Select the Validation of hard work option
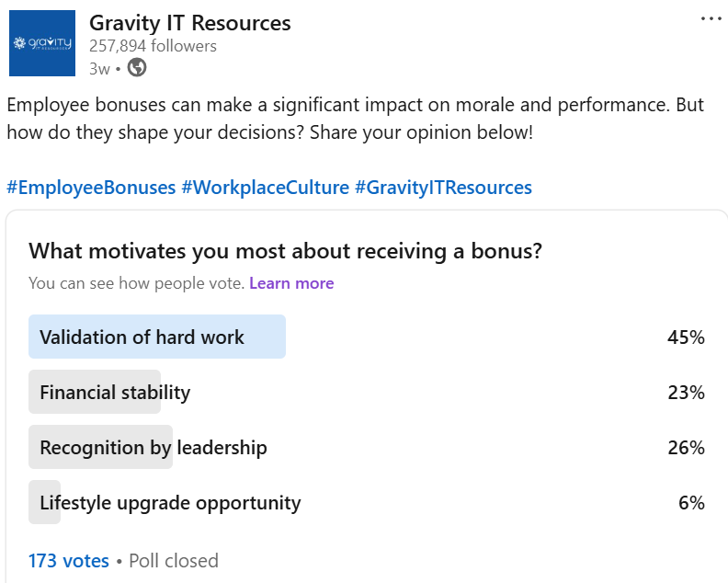 (367, 337)
